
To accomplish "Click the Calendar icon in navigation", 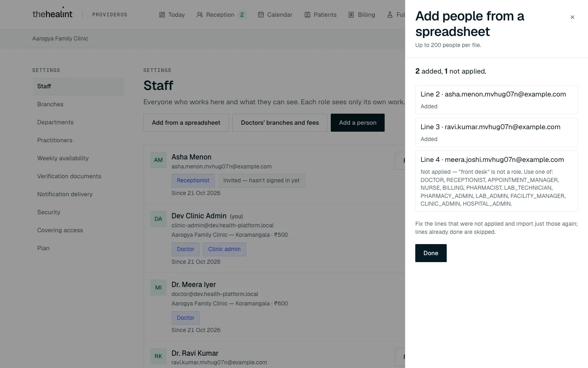I will 261,15.
